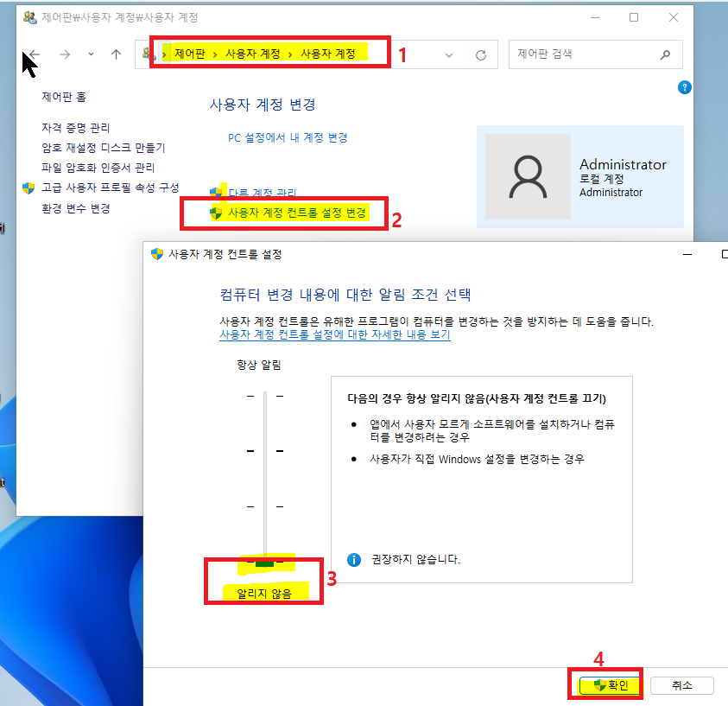Click the search magnifier icon
Screen dimensions: 728x706
point(665,54)
